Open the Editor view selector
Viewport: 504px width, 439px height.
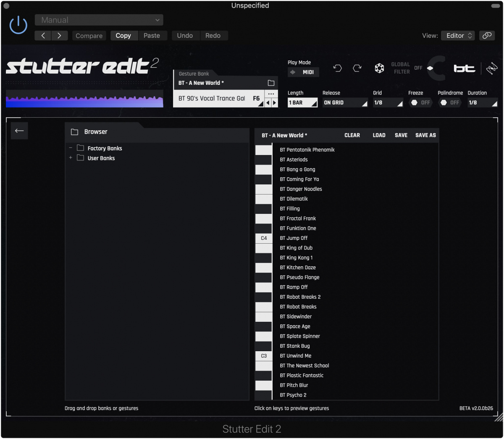[x=457, y=36]
